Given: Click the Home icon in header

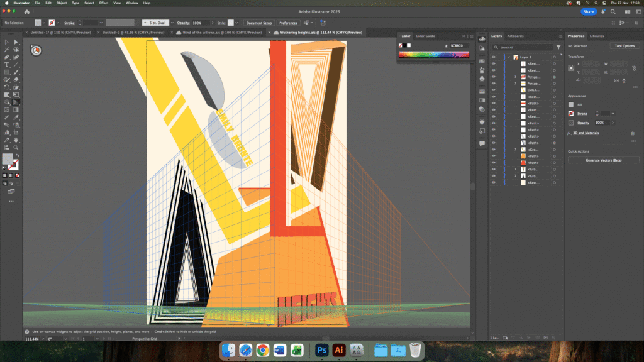Looking at the screenshot, I should tap(26, 12).
